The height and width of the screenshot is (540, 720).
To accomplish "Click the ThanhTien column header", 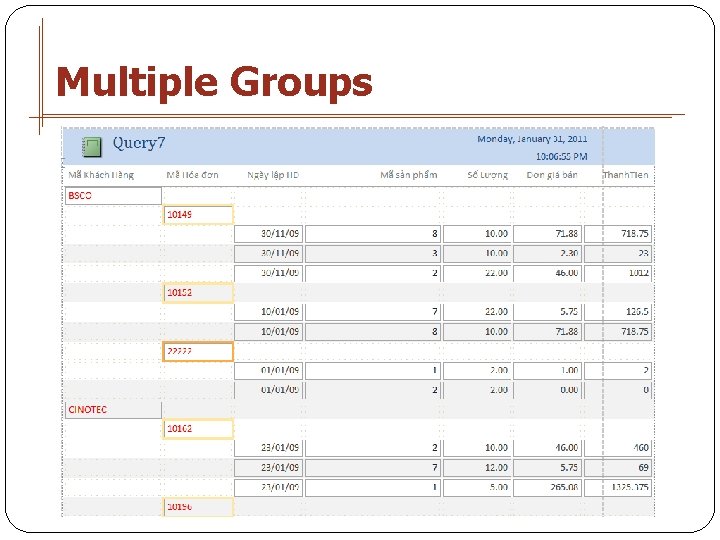I will [625, 175].
